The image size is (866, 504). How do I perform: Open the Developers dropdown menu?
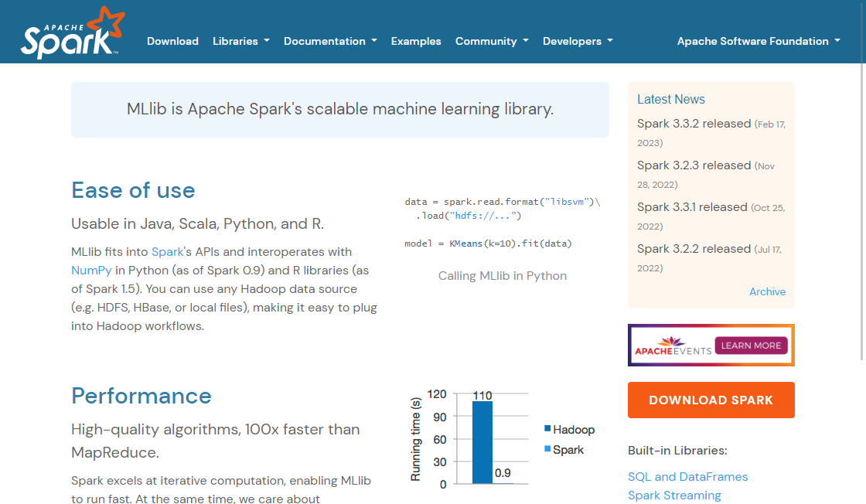coord(578,41)
